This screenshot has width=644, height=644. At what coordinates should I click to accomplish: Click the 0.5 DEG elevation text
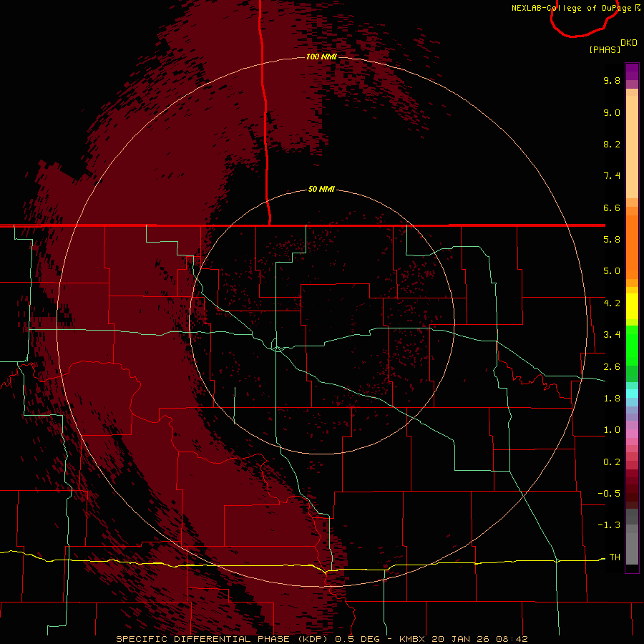(357, 639)
